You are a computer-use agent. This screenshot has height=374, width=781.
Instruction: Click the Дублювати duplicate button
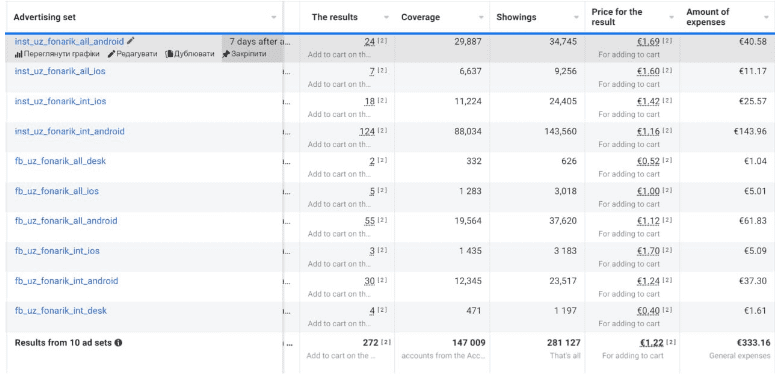190,54
